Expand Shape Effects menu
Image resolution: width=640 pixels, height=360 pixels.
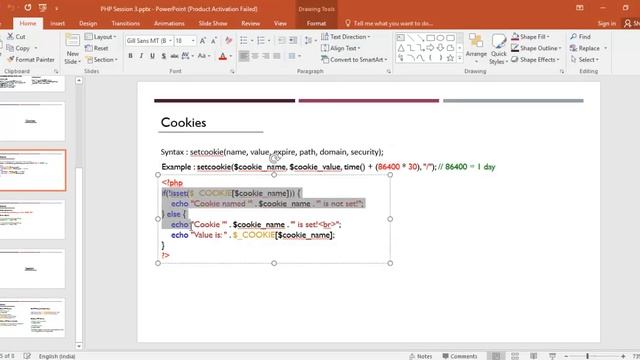coord(536,60)
